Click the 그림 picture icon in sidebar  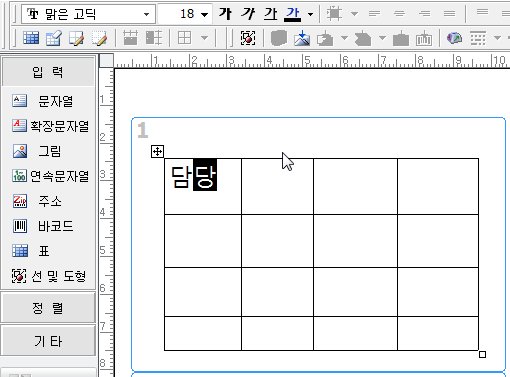pos(20,151)
